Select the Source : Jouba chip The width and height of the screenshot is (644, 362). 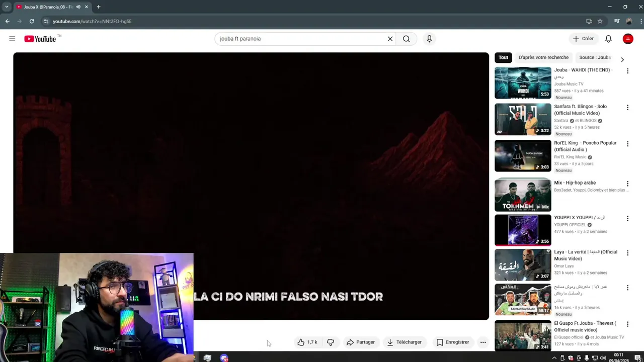(595, 57)
